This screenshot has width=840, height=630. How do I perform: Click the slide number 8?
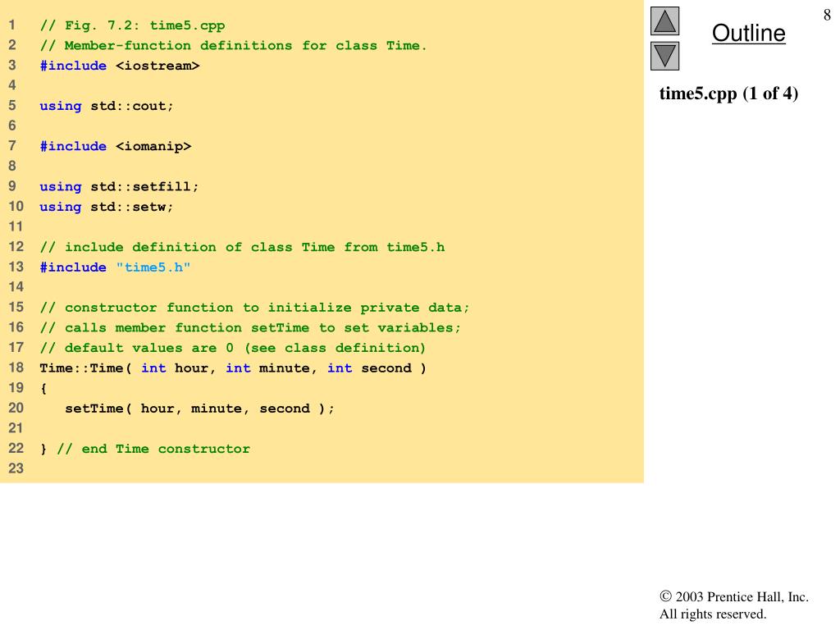[827, 15]
